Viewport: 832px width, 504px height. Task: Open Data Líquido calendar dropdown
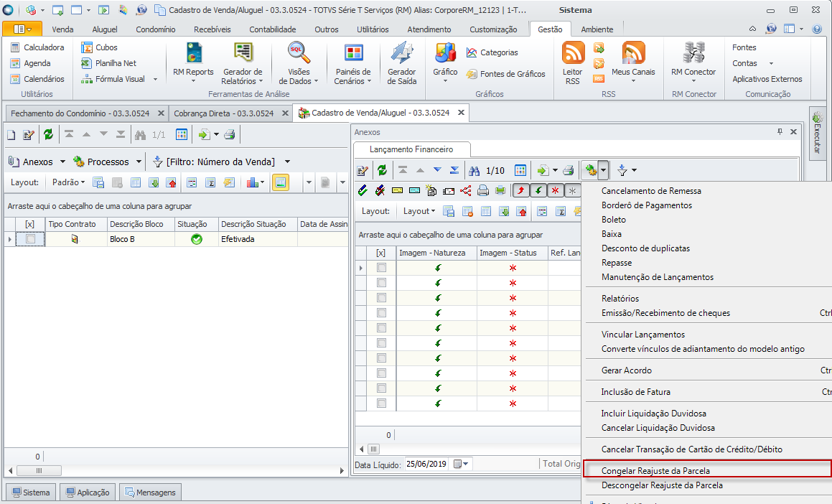click(x=461, y=465)
